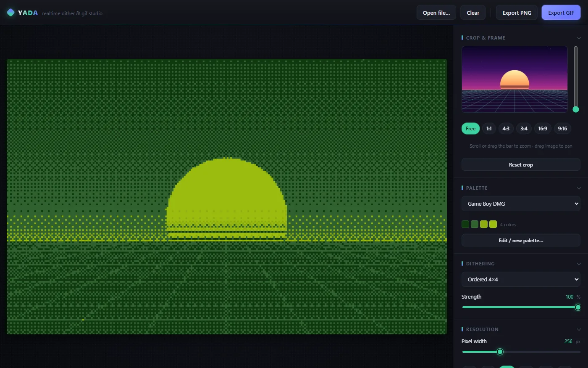Click the Open file... button
Image resolution: width=588 pixels, height=368 pixels.
tap(436, 13)
